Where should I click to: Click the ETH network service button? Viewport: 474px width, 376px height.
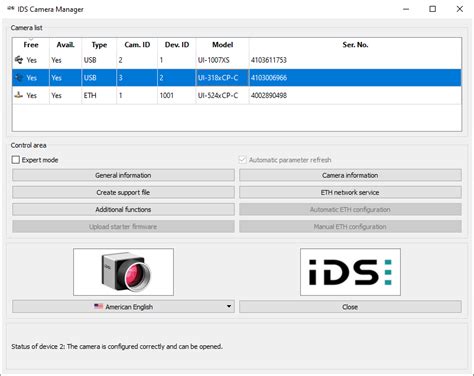coord(350,192)
